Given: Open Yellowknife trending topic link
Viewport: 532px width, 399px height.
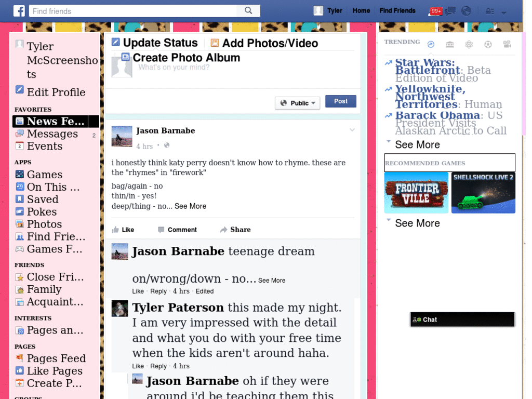Looking at the screenshot, I should pos(430,97).
